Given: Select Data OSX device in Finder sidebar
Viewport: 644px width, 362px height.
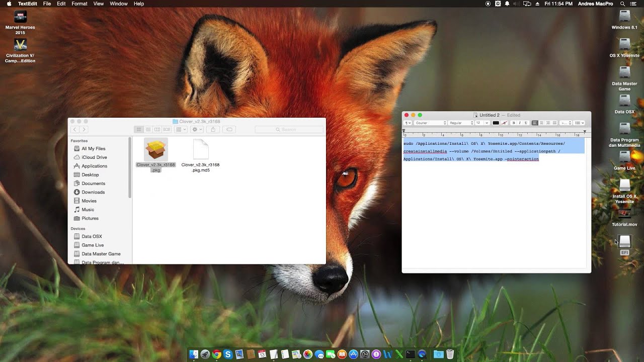Looking at the screenshot, I should click(92, 236).
